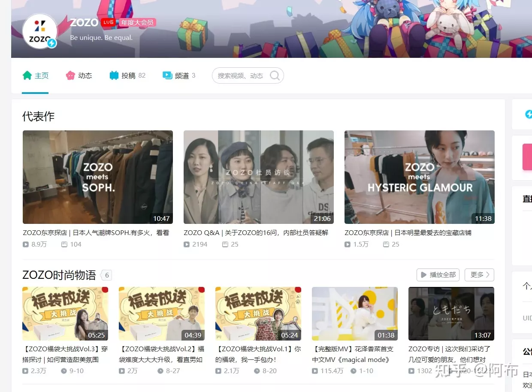The height and width of the screenshot is (392, 532).
Task: Open 福袋大挑战 thumbnail with 05:25 duration
Action: [65, 314]
